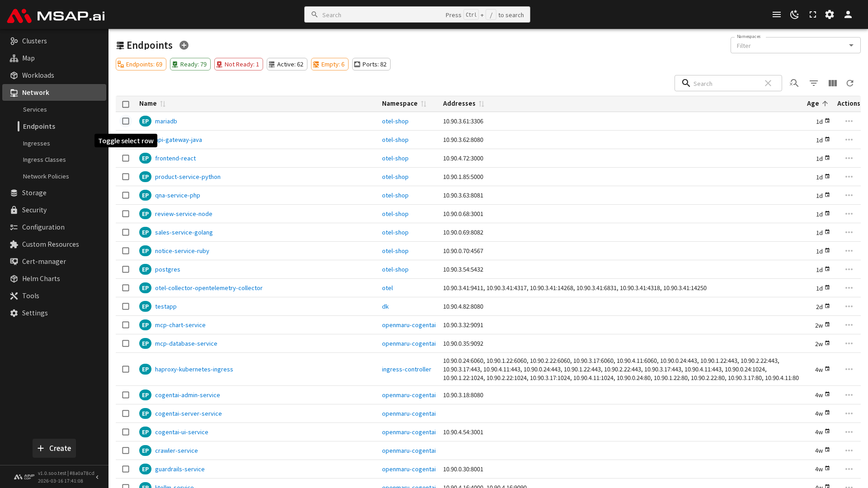Viewport: 868px width, 488px height.
Task: Enter fullscreen mode icon
Action: coord(812,14)
